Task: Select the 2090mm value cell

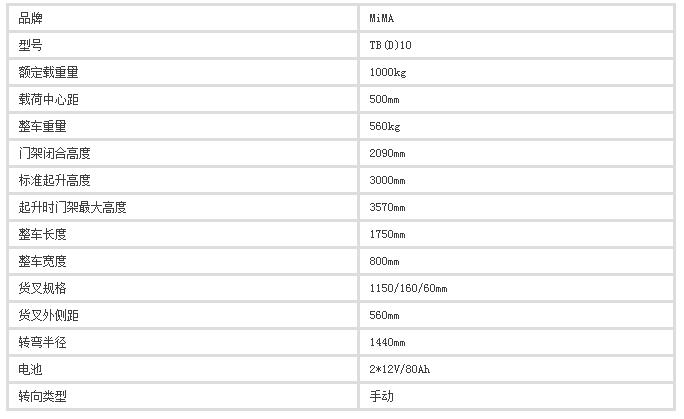Action: point(516,153)
